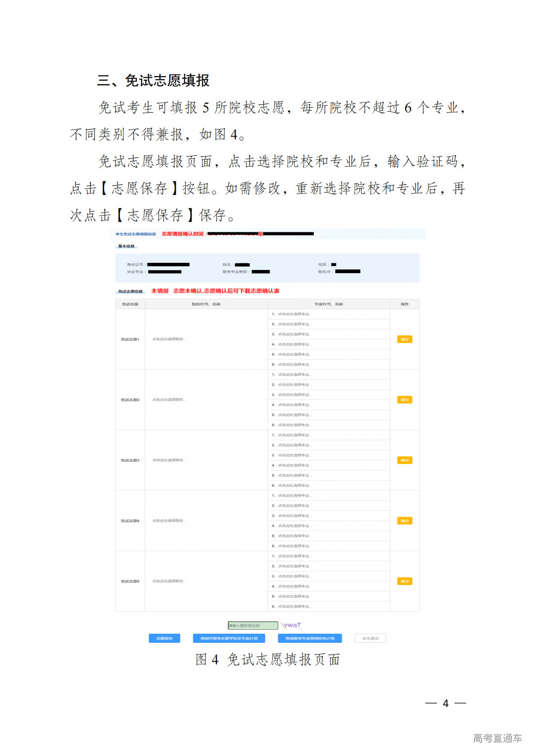The width and height of the screenshot is (535, 756).
Task: Open school selector for 免试志愿1
Action: pos(169,339)
